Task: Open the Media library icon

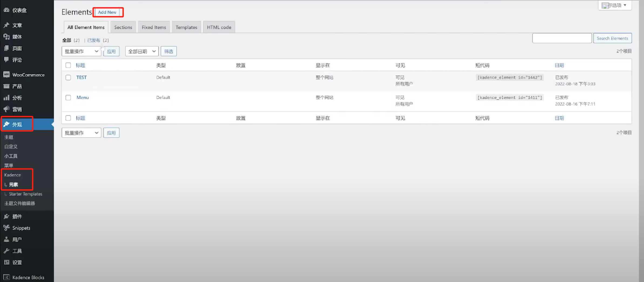Action: coord(6,37)
